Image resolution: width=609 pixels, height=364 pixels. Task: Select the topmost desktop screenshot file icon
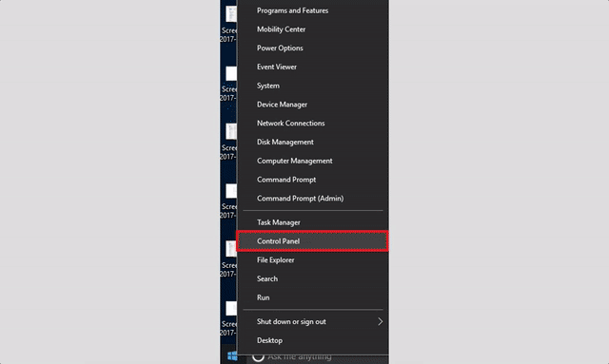(231, 14)
